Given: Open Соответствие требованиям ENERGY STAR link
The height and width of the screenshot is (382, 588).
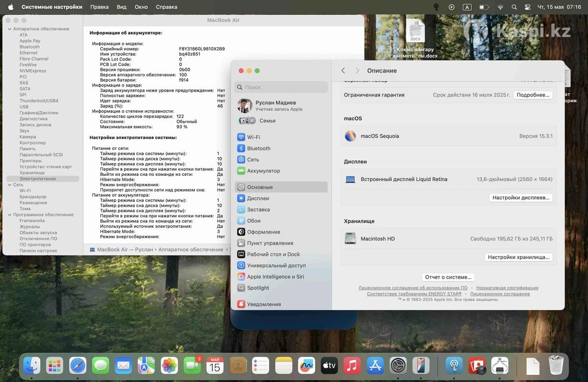Looking at the screenshot, I should (x=415, y=294).
